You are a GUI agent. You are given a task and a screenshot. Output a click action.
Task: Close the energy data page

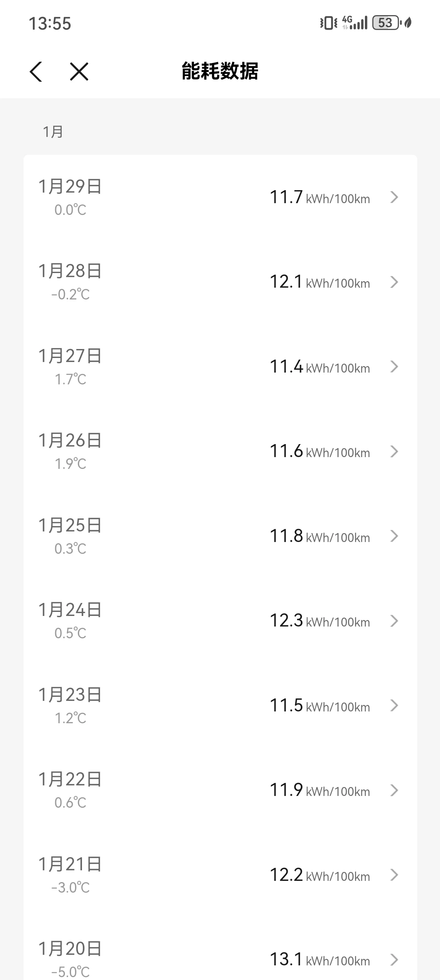click(79, 72)
